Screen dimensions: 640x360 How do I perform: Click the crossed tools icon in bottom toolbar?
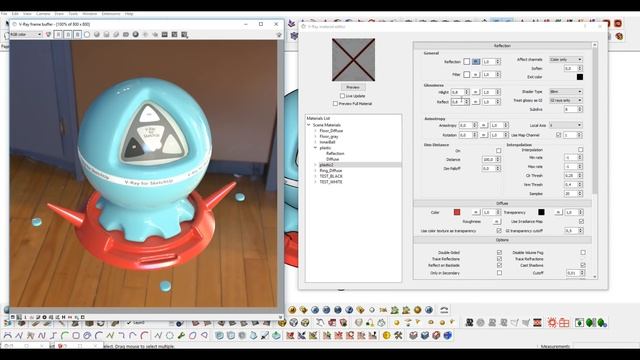398,336
